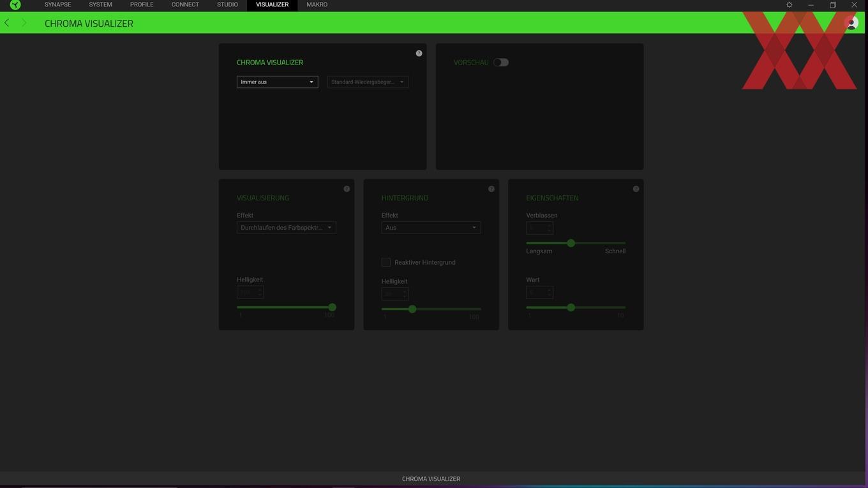The width and height of the screenshot is (868, 488).
Task: Switch to the MAKRO tab
Action: tap(317, 4)
